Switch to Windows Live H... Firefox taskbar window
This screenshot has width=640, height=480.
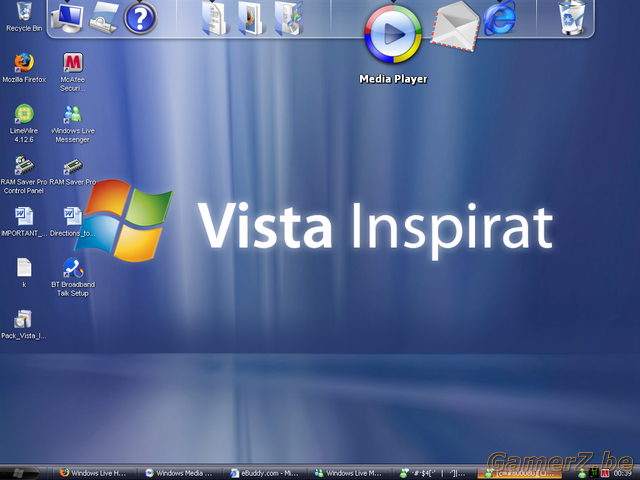point(94,473)
